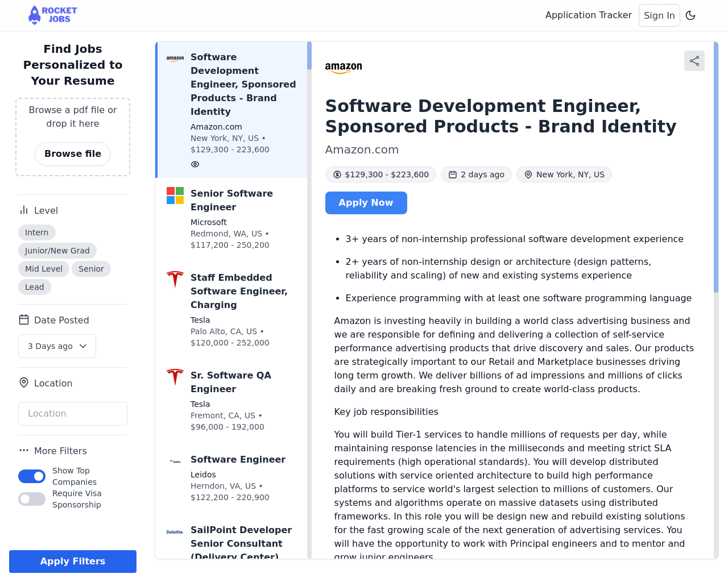Enable the Show Top Companies toggle
The width and height of the screenshot is (728, 582).
click(32, 476)
